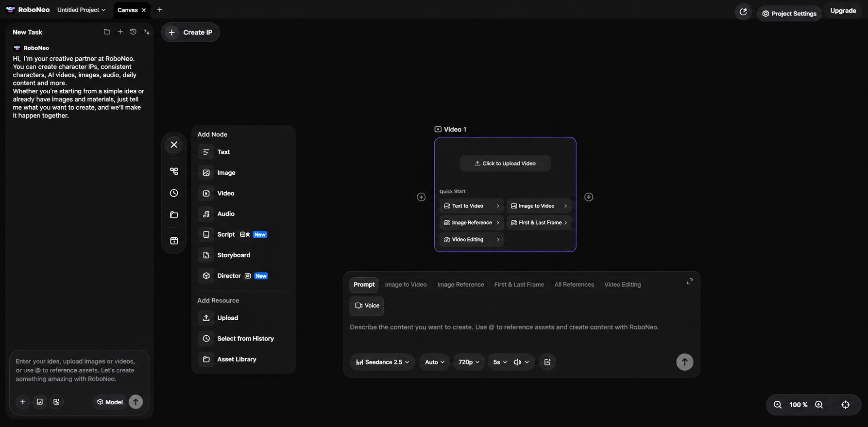Open Asset Library resource
The height and width of the screenshot is (427, 868).
click(243, 359)
